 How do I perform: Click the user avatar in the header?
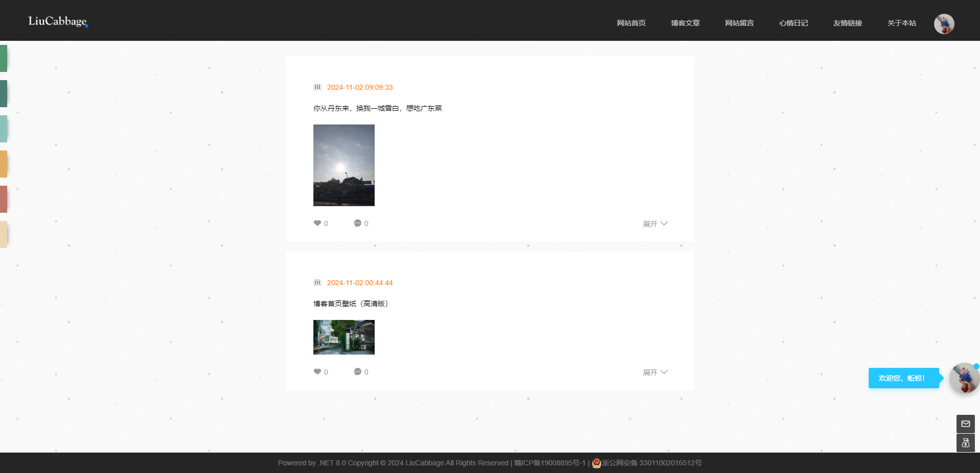944,24
